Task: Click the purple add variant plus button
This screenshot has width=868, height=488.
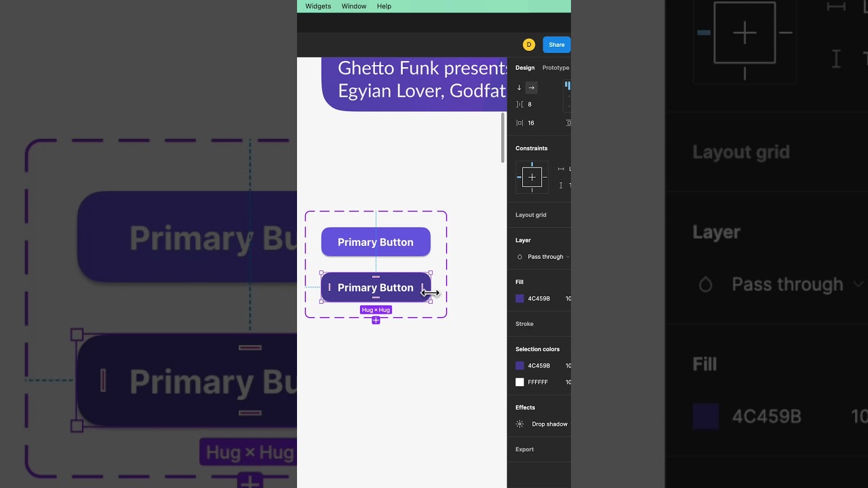Action: click(x=376, y=320)
